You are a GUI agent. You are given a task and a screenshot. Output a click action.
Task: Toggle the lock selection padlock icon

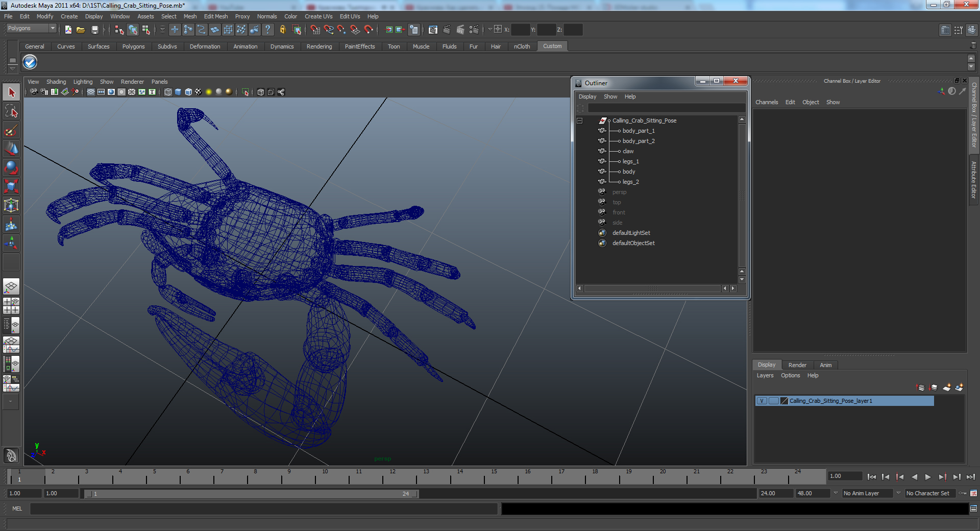tap(282, 30)
